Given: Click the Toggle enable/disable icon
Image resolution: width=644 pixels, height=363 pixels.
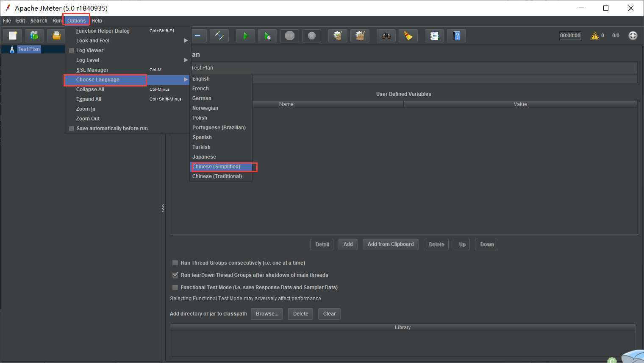Looking at the screenshot, I should click(219, 36).
